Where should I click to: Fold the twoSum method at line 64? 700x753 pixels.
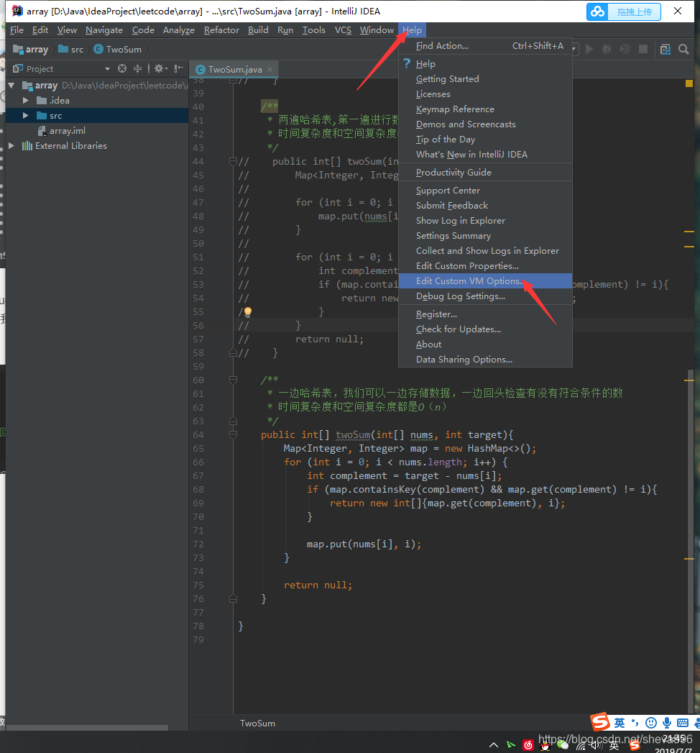tap(233, 434)
